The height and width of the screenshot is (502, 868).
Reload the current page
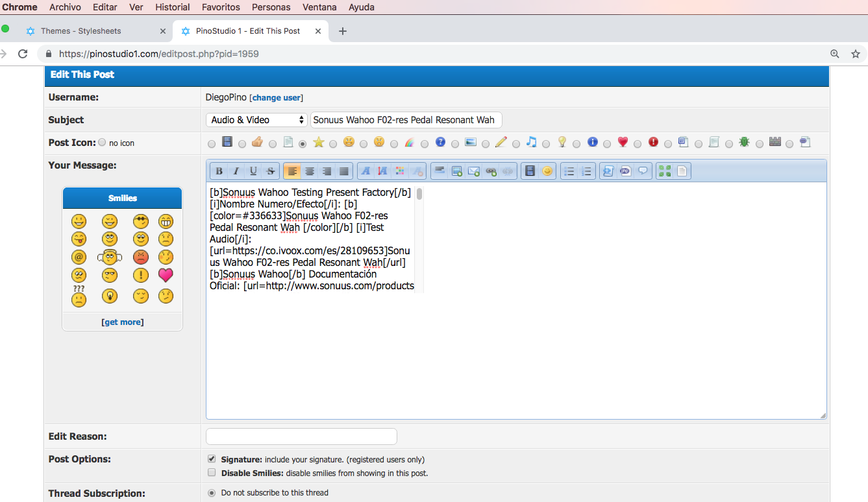click(23, 54)
